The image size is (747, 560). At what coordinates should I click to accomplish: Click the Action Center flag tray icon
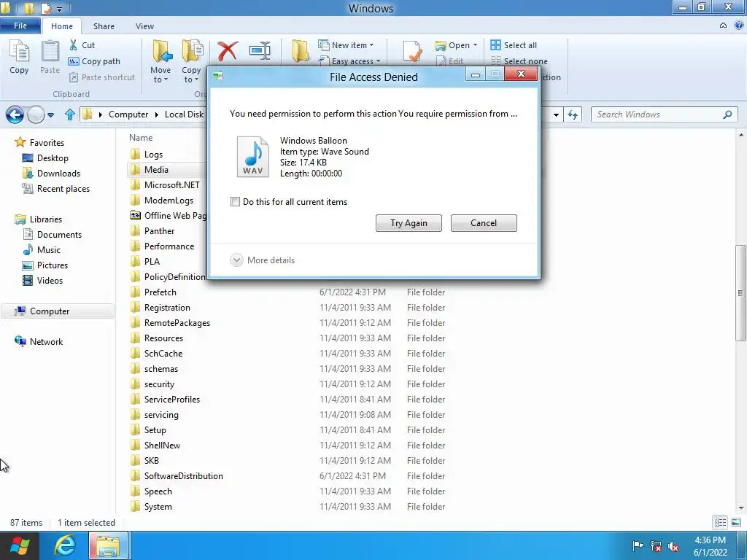coord(638,545)
